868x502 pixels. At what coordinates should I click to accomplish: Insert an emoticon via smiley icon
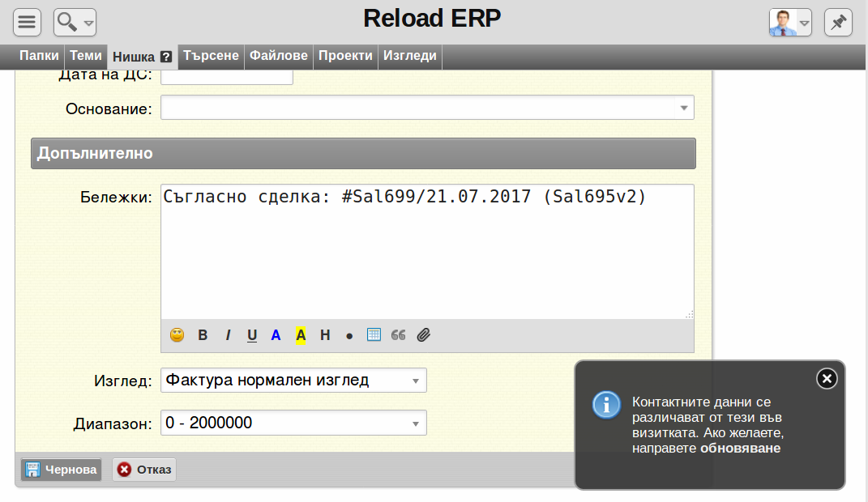pos(177,335)
